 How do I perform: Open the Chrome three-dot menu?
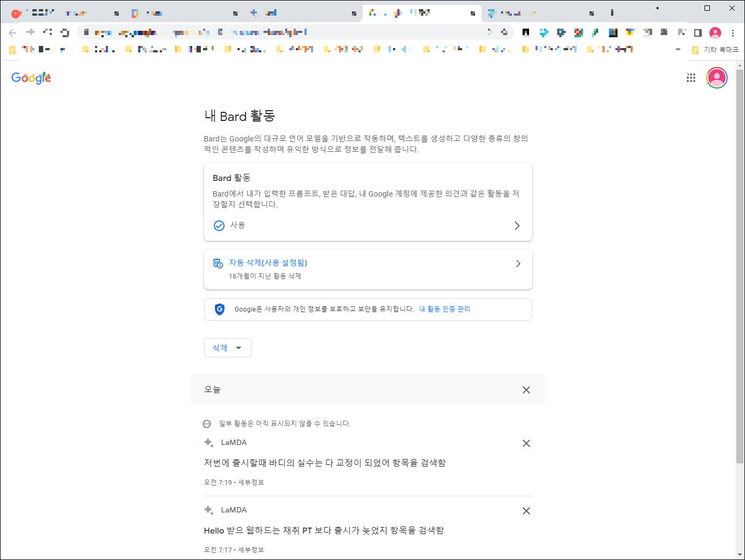pyautogui.click(x=733, y=33)
